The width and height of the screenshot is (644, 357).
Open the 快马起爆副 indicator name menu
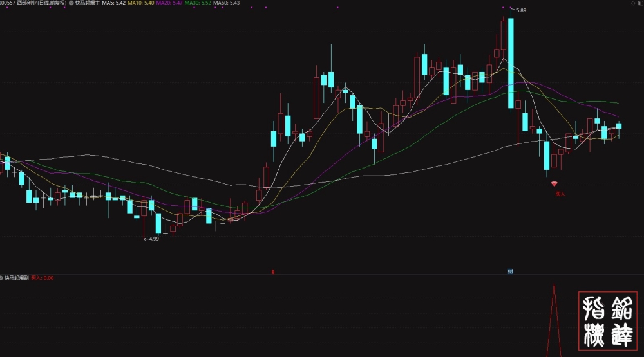point(17,278)
